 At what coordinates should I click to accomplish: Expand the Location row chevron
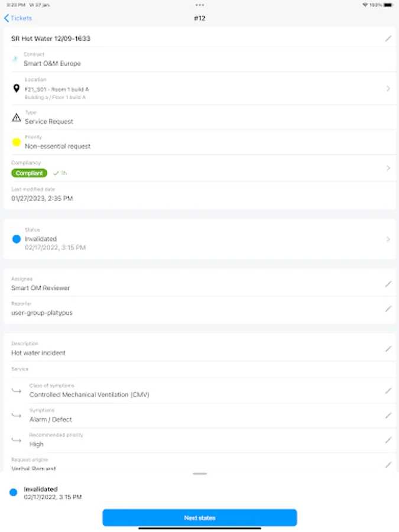tap(388, 88)
